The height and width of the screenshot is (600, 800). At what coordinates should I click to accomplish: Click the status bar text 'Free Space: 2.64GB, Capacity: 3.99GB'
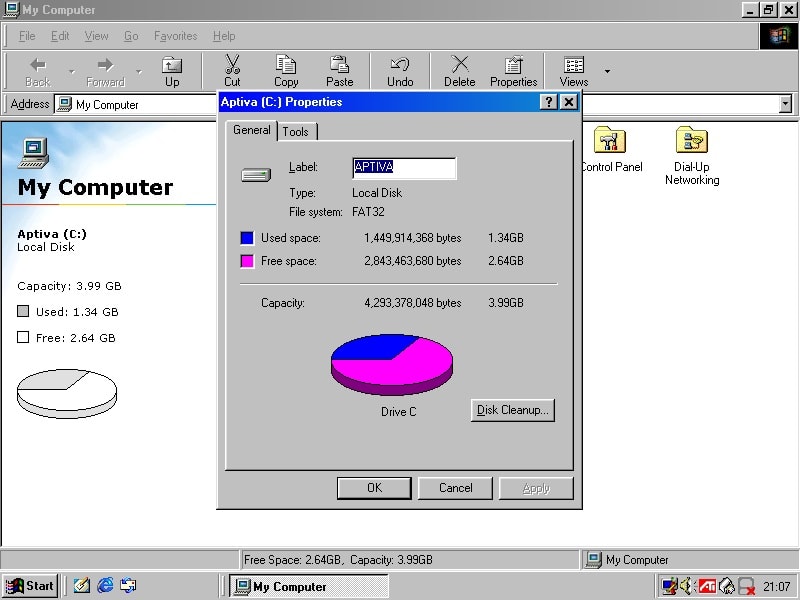point(338,560)
